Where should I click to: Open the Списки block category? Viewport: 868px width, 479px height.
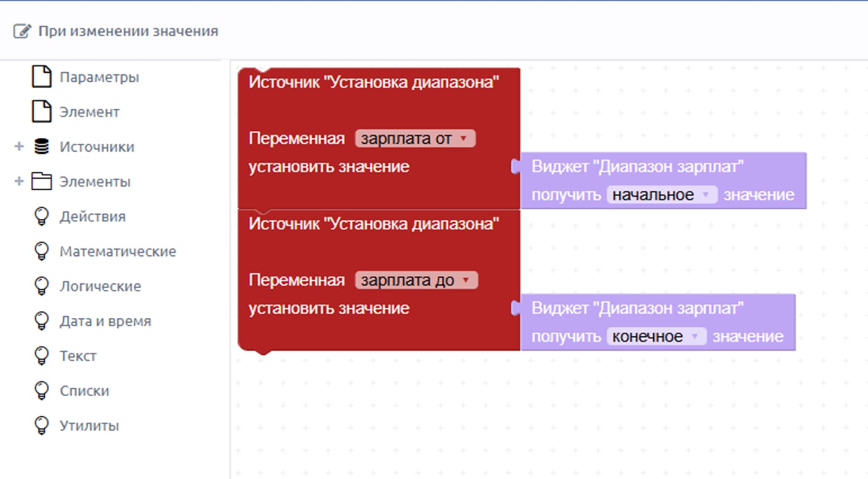[x=84, y=391]
